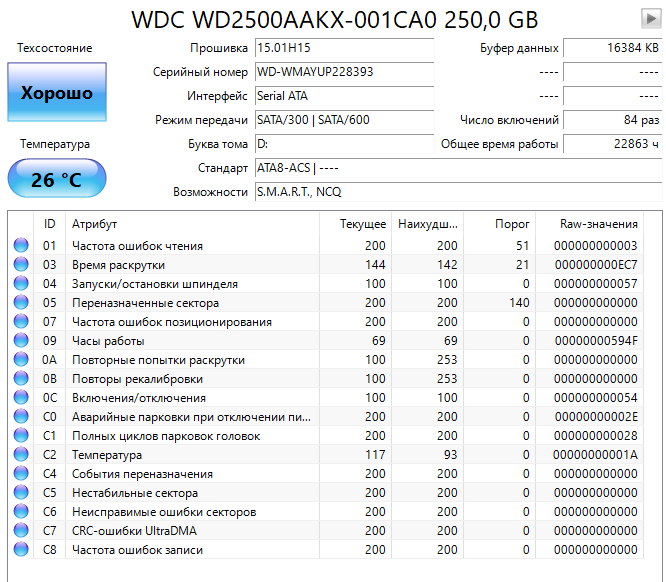Click status orb for attribute 05
Screen dimensions: 666x582
pyautogui.click(x=21, y=302)
